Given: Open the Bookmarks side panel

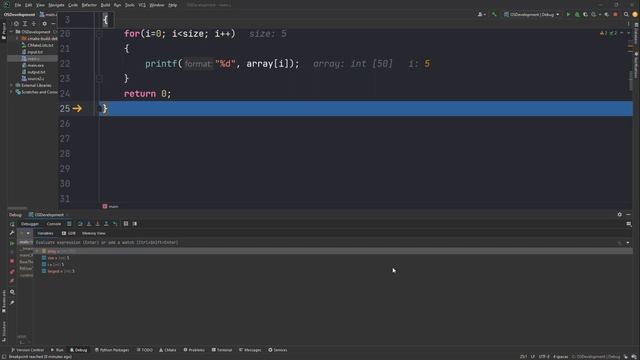Looking at the screenshot, I should 4,301.
